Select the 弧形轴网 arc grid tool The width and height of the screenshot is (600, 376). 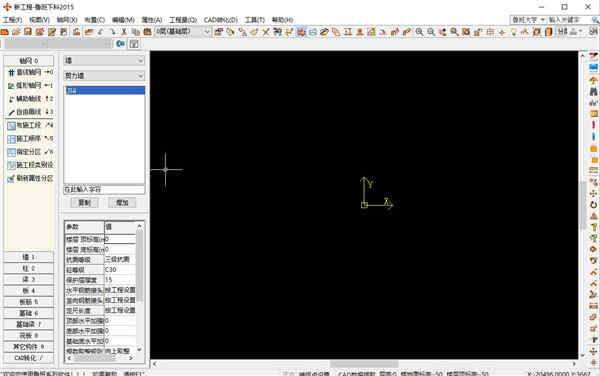[x=30, y=86]
